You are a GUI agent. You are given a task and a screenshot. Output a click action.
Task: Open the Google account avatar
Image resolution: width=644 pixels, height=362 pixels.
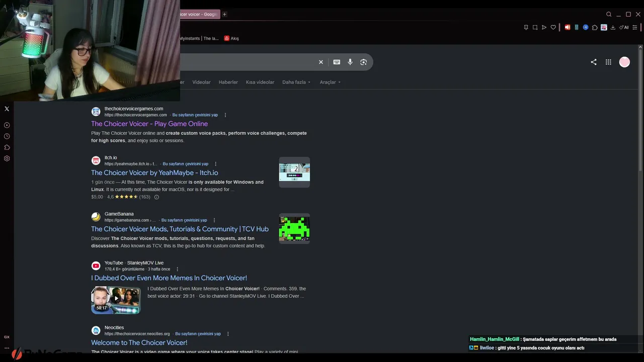pyautogui.click(x=624, y=62)
